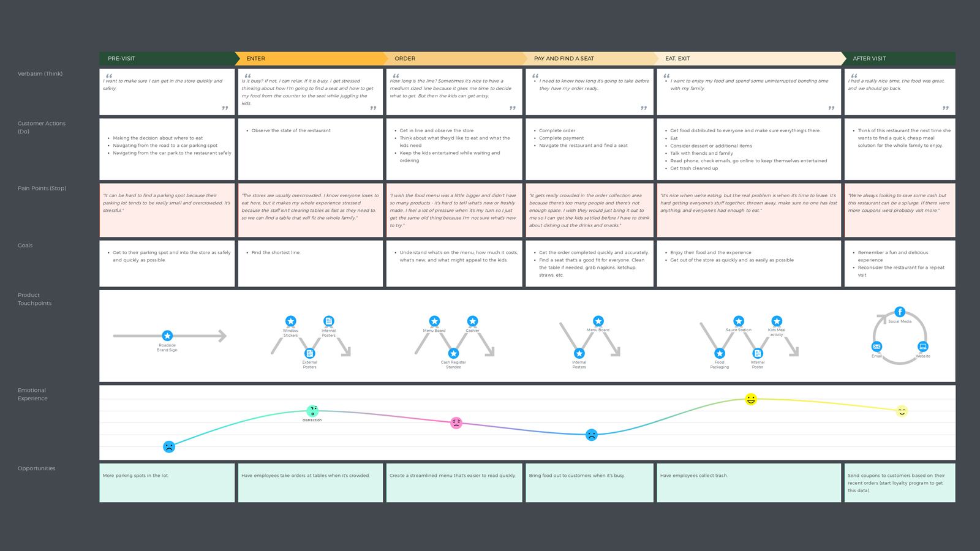Select the sad blue face under Pre-Visit
Image resolution: width=980 pixels, height=551 pixels.
[169, 447]
